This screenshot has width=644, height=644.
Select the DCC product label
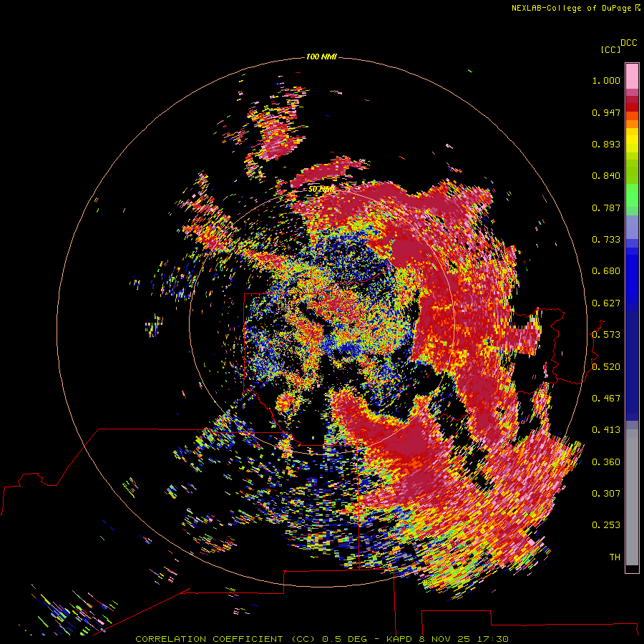click(x=628, y=42)
